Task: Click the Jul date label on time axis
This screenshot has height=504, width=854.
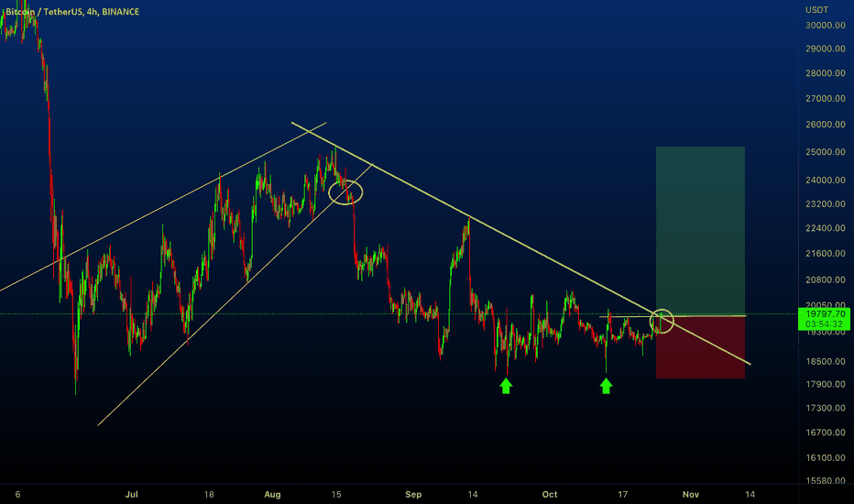Action: (x=131, y=495)
